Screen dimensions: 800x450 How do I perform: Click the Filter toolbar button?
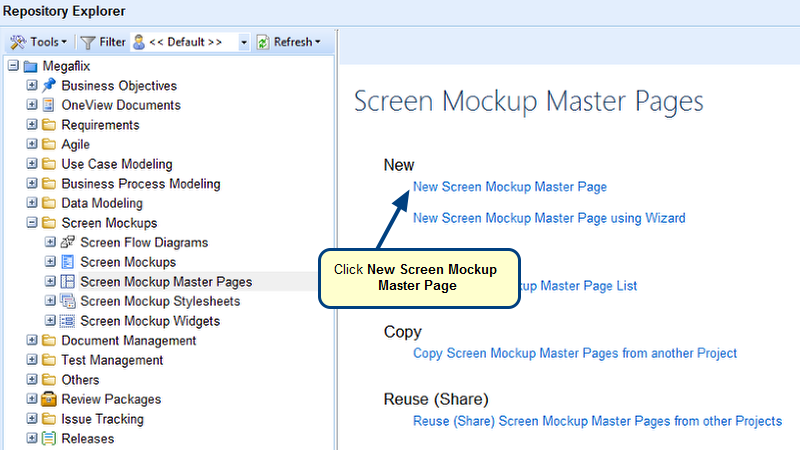pos(102,42)
